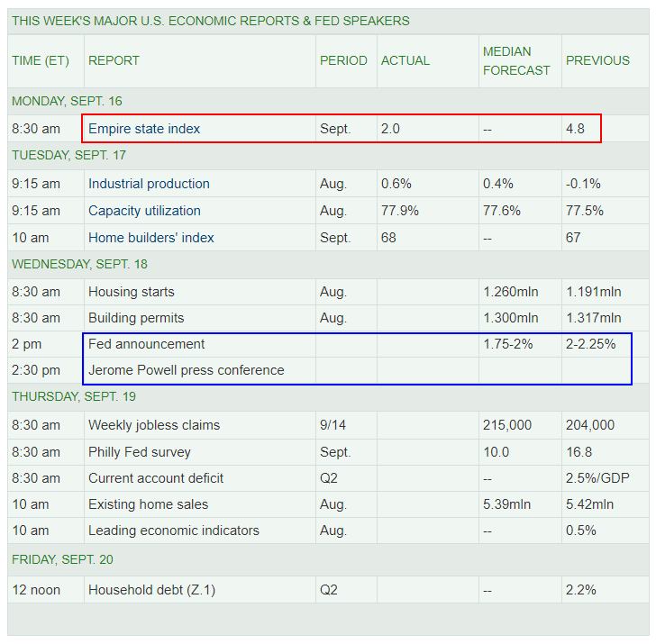Click the FRIDAY, SEPT. 20 heading

[62, 560]
